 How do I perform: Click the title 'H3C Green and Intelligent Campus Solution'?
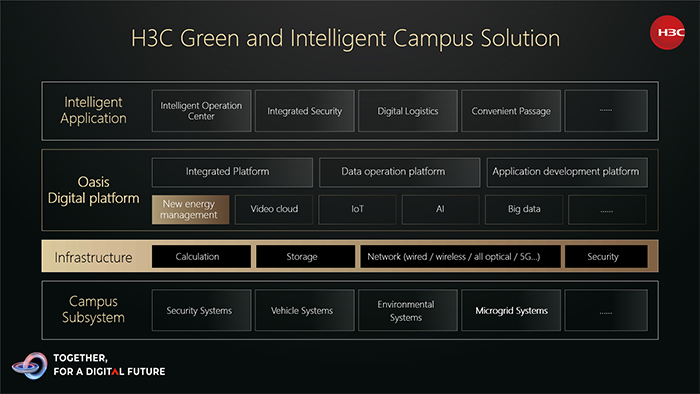pyautogui.click(x=345, y=38)
